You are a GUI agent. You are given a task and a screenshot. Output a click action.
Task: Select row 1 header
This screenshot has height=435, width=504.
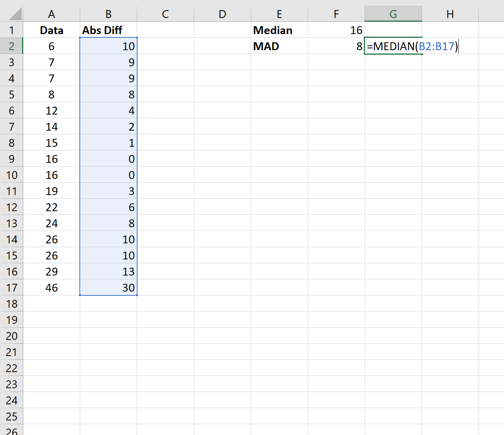[x=12, y=30]
